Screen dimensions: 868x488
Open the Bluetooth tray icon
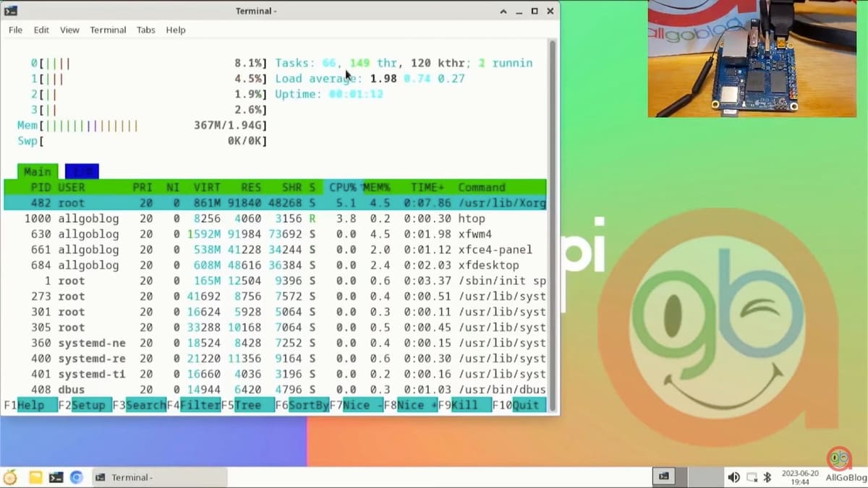[767, 477]
